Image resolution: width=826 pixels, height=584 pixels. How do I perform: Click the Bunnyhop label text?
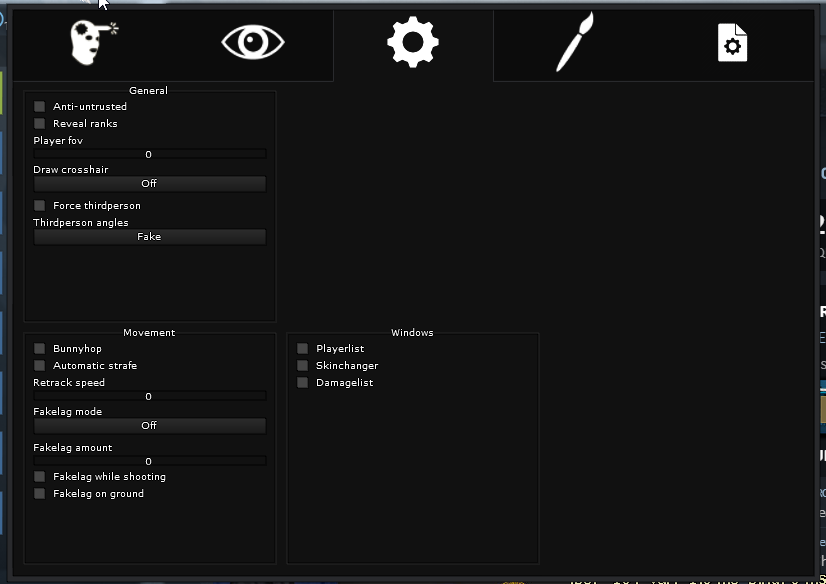coord(77,349)
